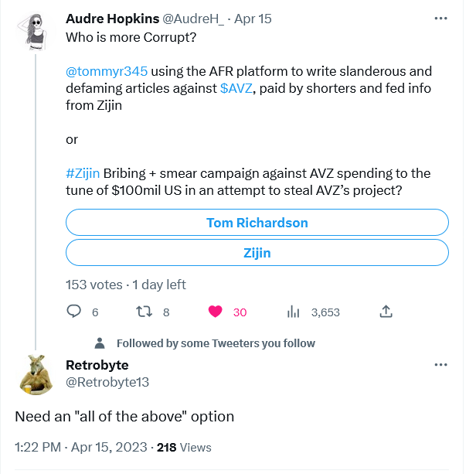Go to Audre Hopkins' profile name

(x=112, y=17)
